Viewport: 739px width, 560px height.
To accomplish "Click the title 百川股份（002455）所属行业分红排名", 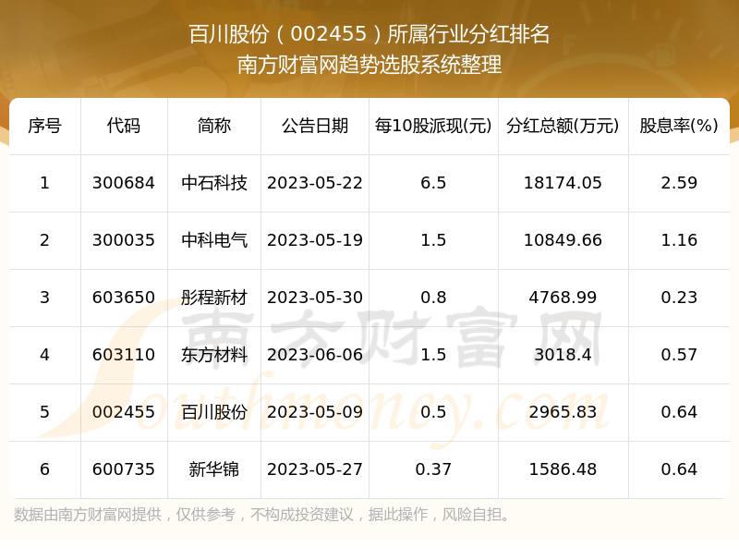I will [x=369, y=34].
